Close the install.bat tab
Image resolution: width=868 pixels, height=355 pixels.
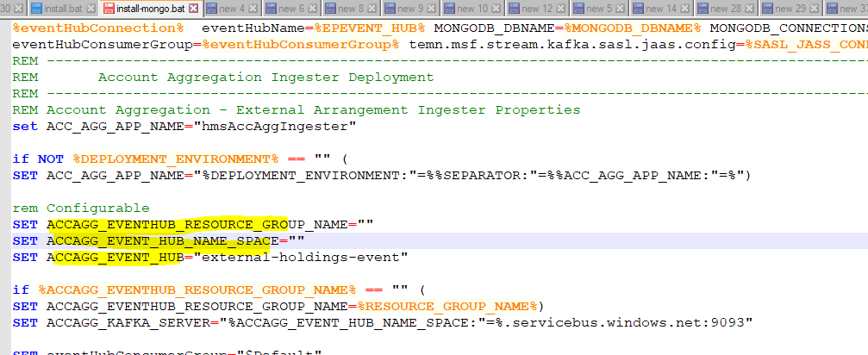point(91,9)
